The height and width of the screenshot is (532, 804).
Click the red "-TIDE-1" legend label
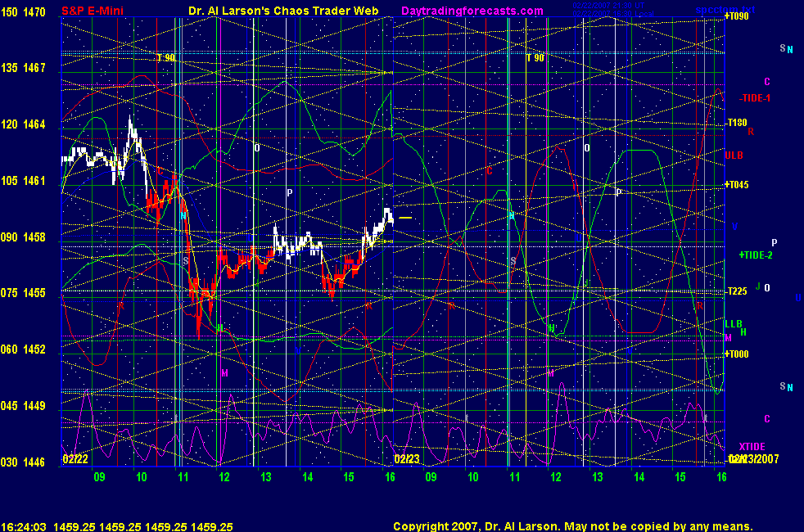pos(754,98)
